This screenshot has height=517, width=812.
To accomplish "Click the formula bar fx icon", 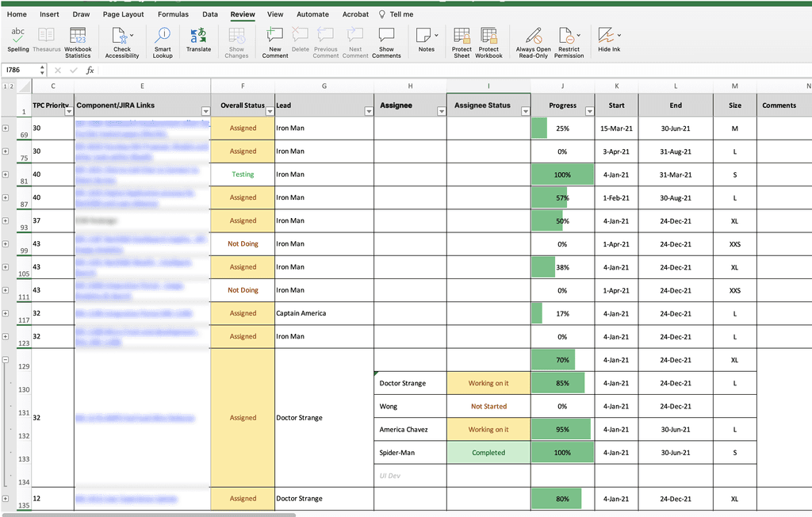I will (x=90, y=70).
